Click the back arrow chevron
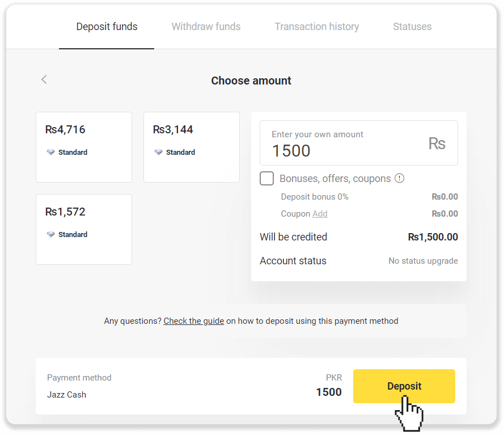Image resolution: width=504 pixels, height=435 pixels. [x=44, y=80]
